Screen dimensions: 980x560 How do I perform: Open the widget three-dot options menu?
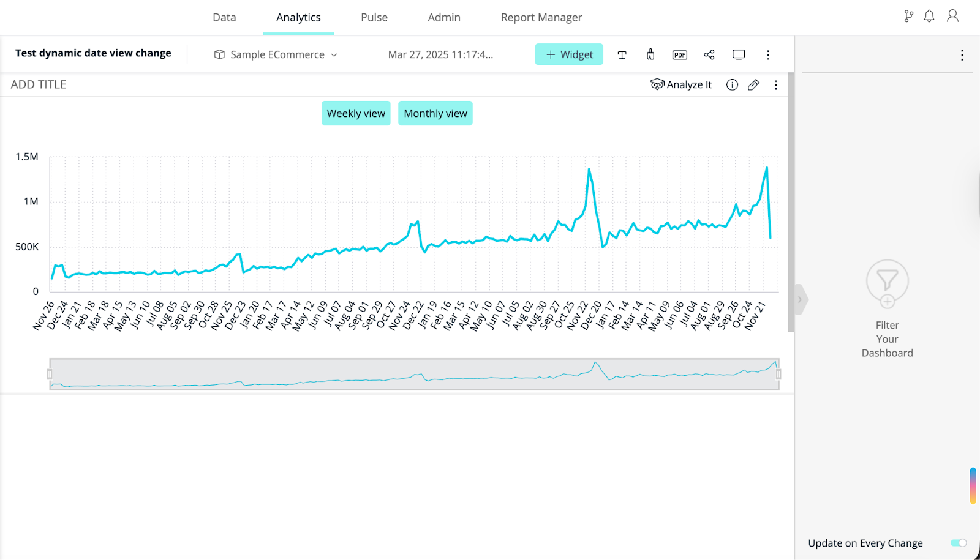click(775, 85)
